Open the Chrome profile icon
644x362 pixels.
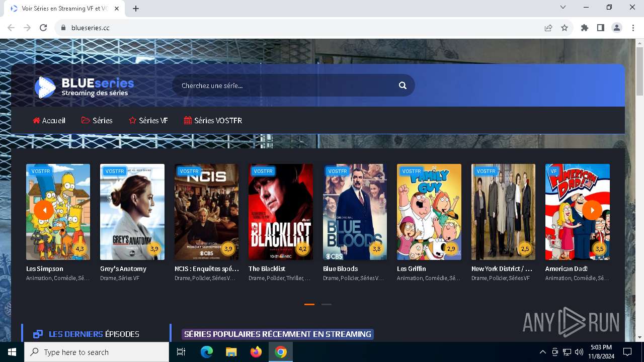click(x=617, y=28)
